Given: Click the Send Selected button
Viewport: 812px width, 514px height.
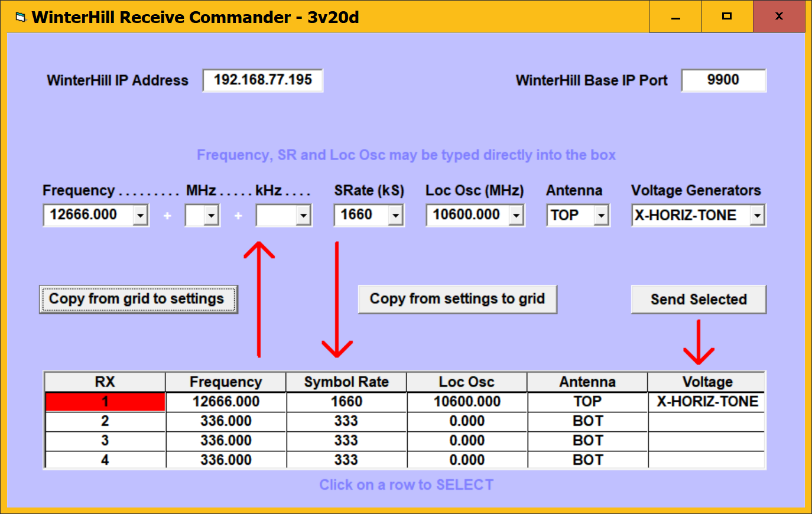Looking at the screenshot, I should coord(699,300).
